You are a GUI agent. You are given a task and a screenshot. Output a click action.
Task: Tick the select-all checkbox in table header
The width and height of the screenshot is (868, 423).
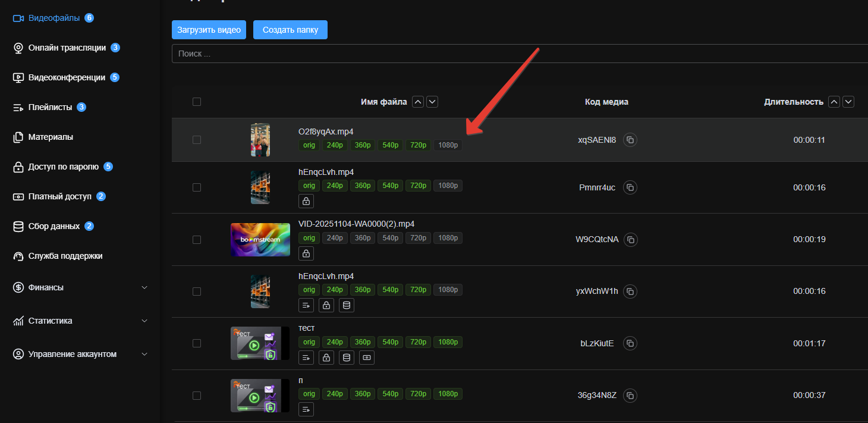pos(197,102)
